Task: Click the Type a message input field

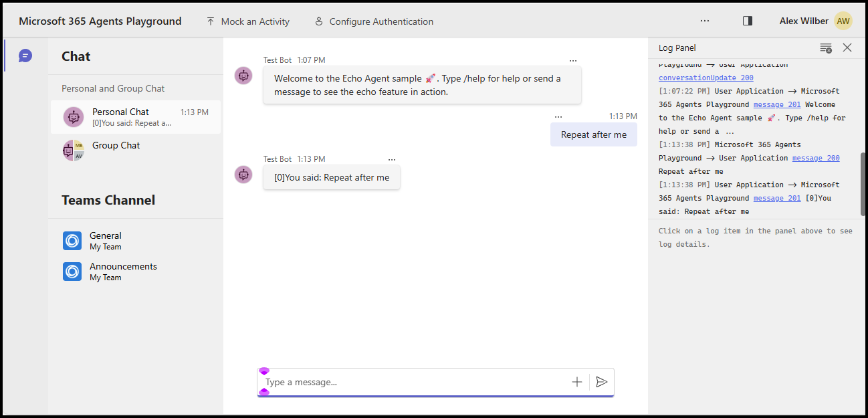Action: pyautogui.click(x=401, y=381)
